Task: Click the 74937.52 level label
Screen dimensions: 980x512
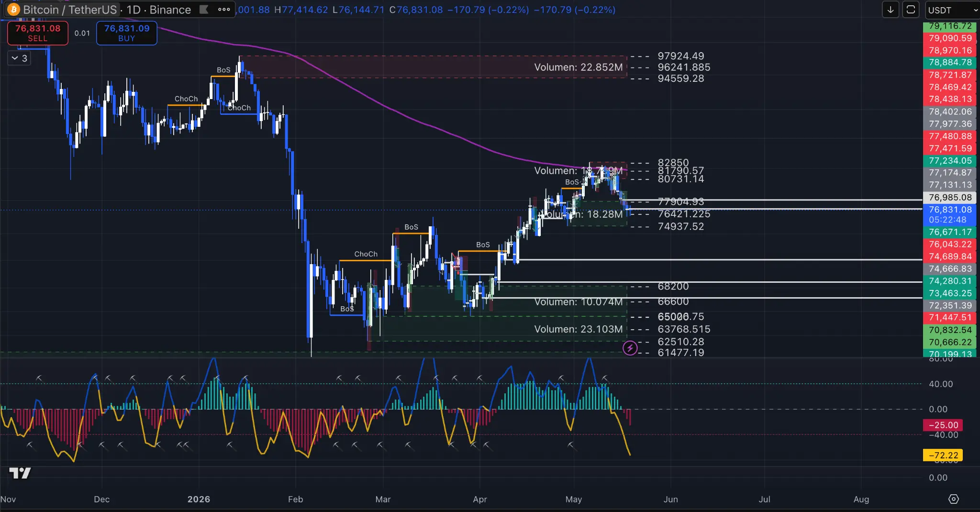Action: 681,226
